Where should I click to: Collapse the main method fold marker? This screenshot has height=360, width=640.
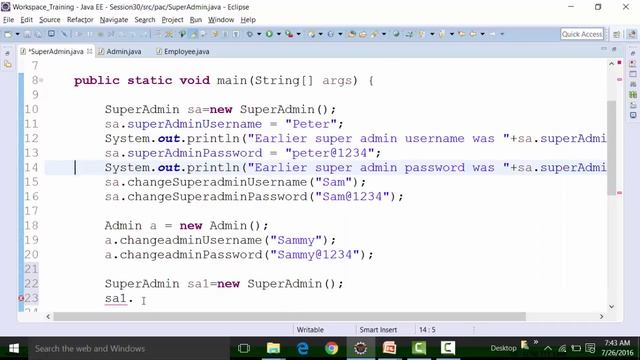tap(41, 81)
